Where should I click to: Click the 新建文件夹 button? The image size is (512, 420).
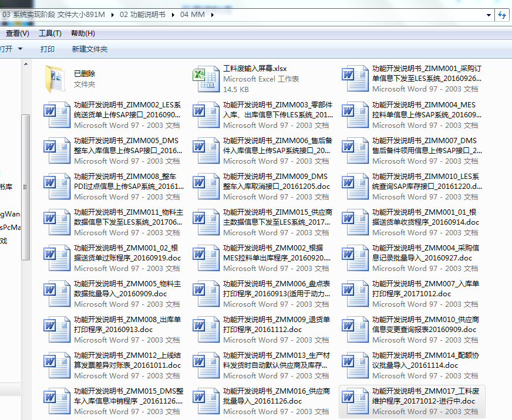pos(90,49)
